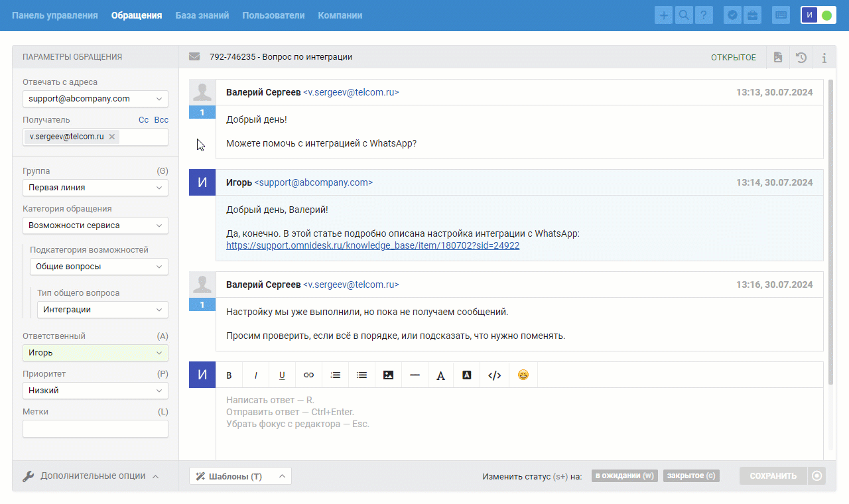Viewport: 849px width, 504px height.
Task: Insert an image into the reply
Action: (389, 375)
